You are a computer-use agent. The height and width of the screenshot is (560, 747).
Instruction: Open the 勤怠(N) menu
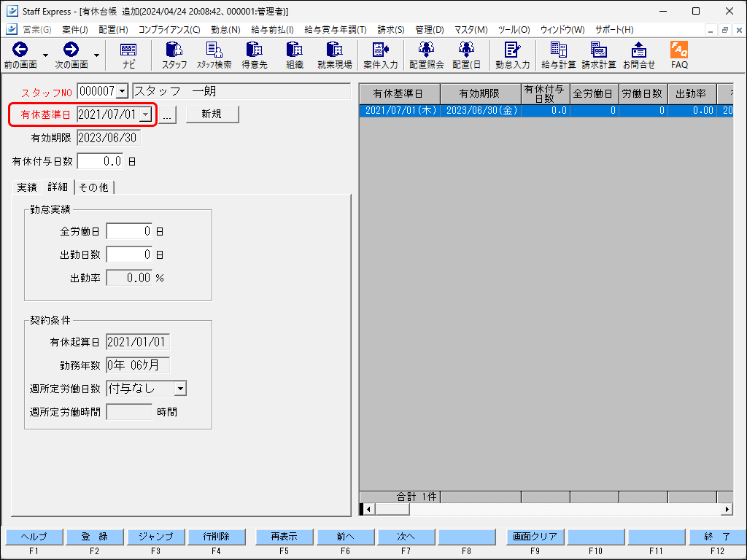[225, 29]
